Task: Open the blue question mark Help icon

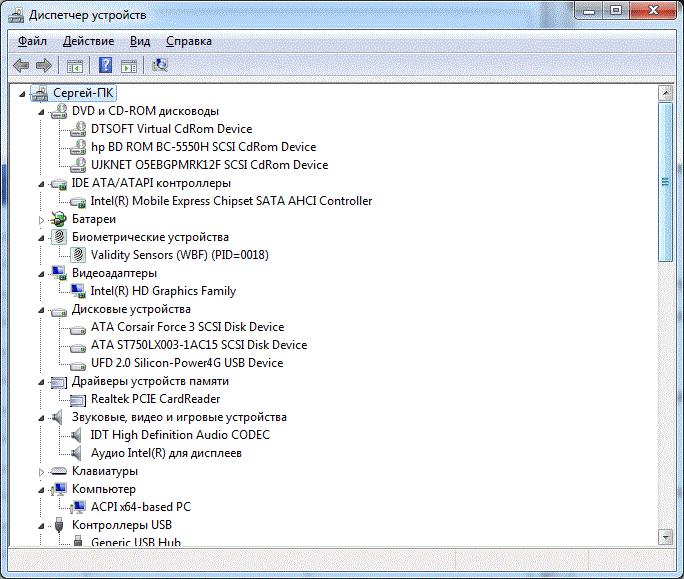Action: tap(105, 66)
